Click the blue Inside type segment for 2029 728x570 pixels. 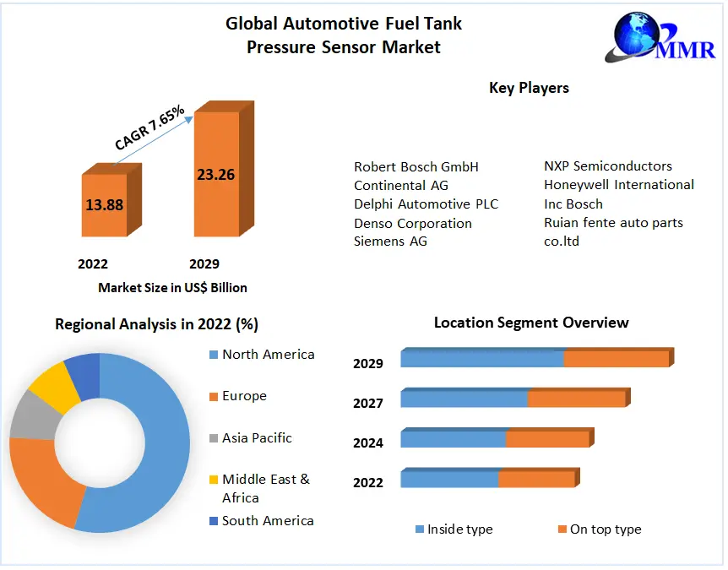coord(481,359)
